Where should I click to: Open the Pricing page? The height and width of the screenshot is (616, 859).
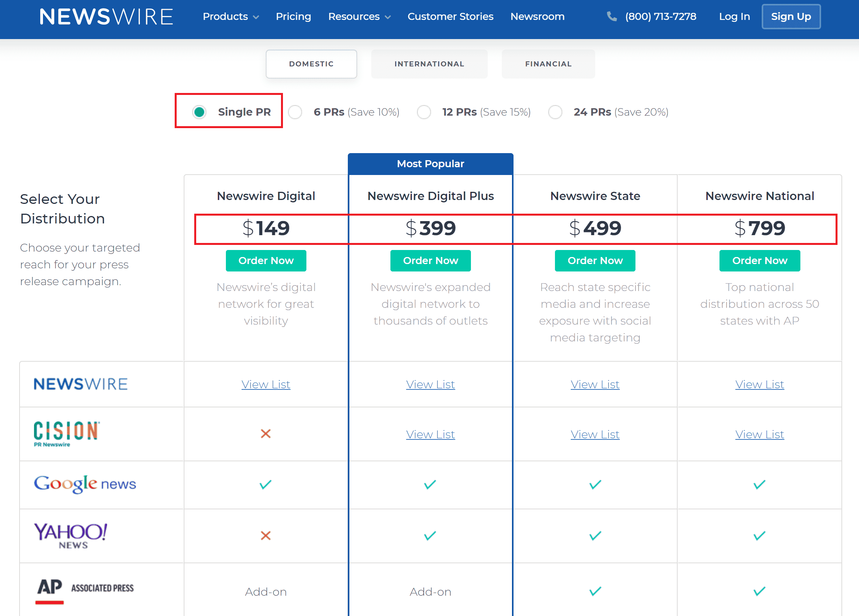[293, 16]
